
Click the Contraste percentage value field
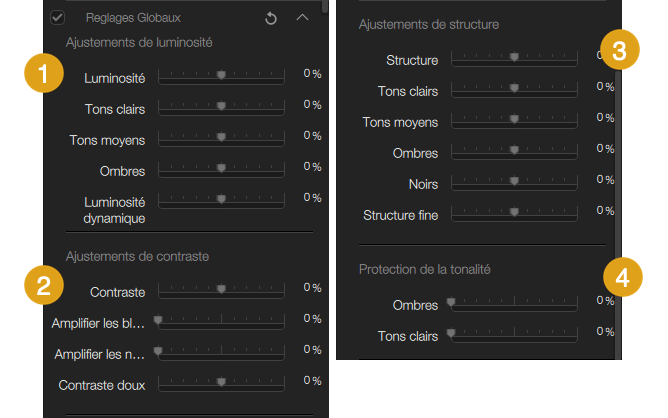click(312, 288)
